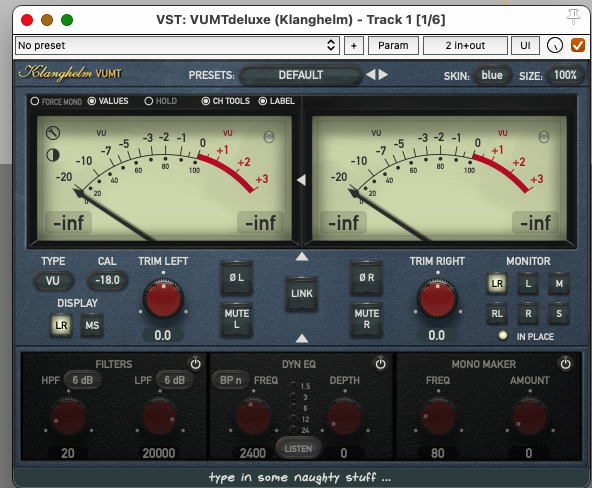Click the TRIM LEFT 0.0 value field
The width and height of the screenshot is (592, 488).
pos(163,335)
